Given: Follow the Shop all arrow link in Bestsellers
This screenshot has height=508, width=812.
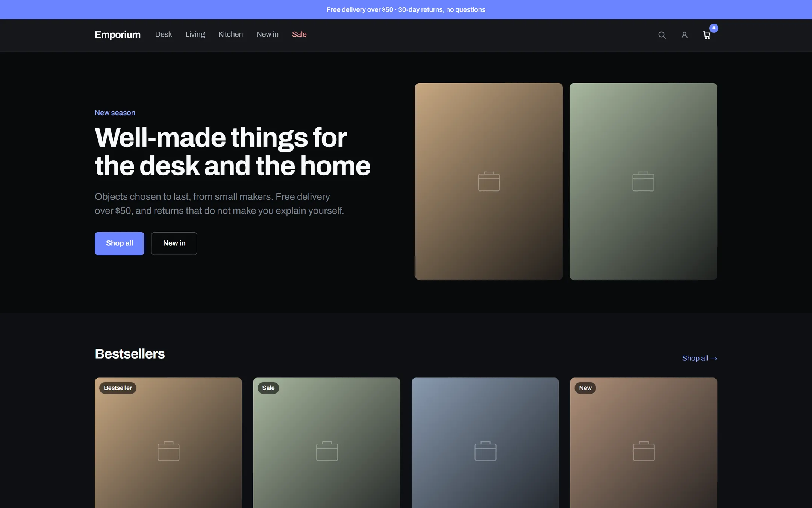Looking at the screenshot, I should click(x=700, y=358).
